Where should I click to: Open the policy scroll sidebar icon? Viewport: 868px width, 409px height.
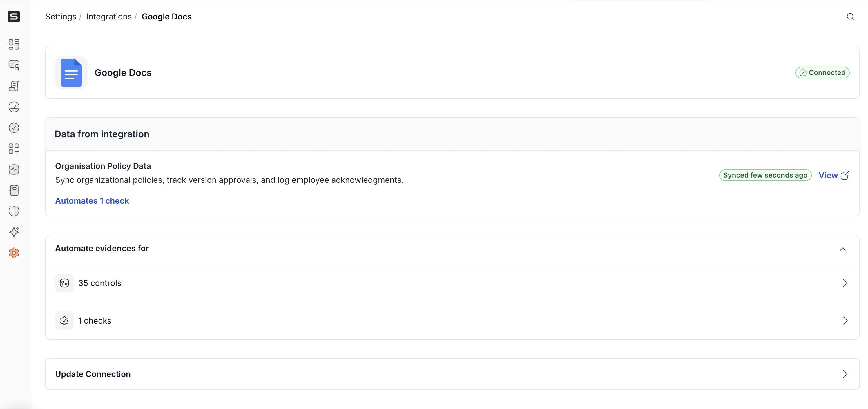[14, 86]
